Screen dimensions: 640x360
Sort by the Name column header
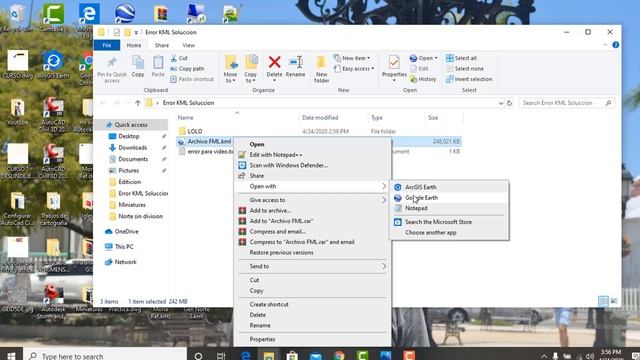pos(186,118)
